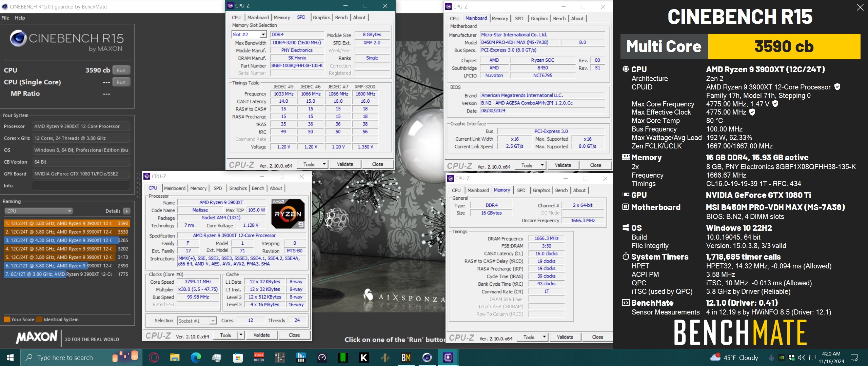Switch to Bench tab in the SPD CPU-Z window
Screen dimensions: 868x366
341,18
